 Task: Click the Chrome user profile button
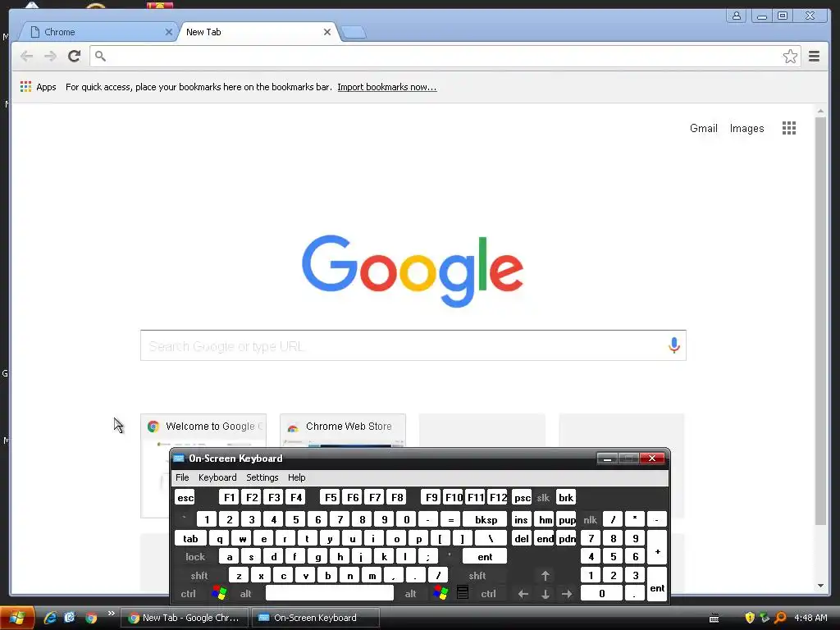737,16
